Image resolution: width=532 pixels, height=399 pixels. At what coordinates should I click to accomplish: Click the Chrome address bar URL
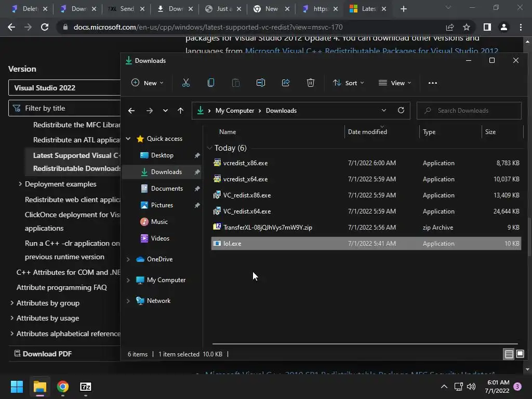208,27
